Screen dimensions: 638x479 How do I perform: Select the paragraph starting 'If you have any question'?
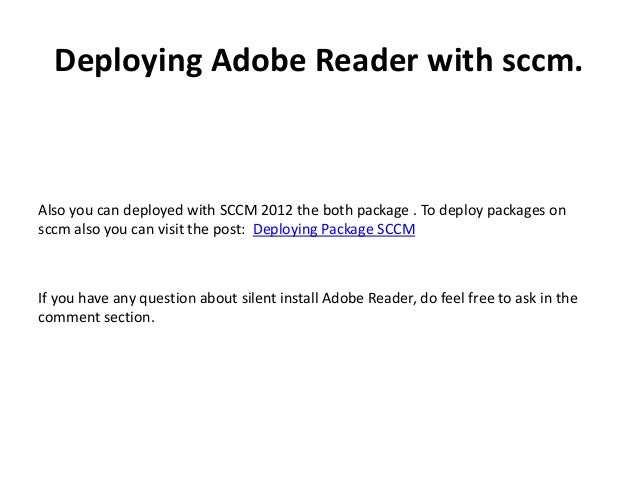(308, 308)
